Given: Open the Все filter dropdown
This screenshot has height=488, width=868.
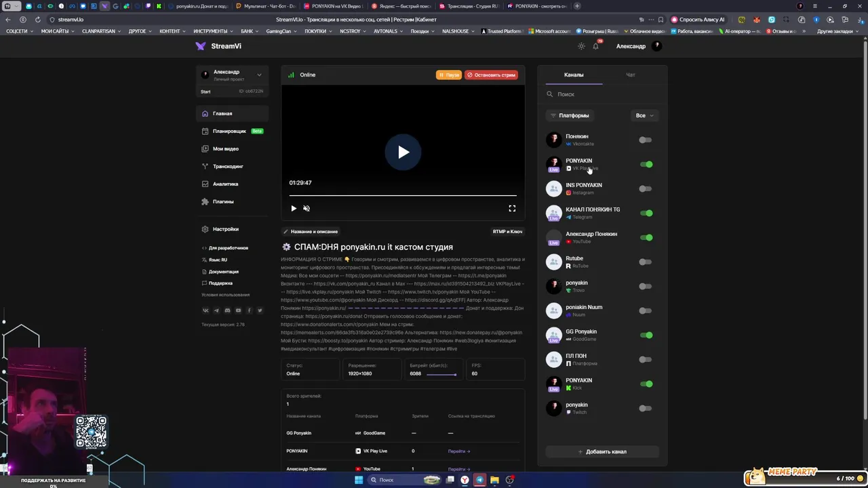Looking at the screenshot, I should (x=644, y=116).
